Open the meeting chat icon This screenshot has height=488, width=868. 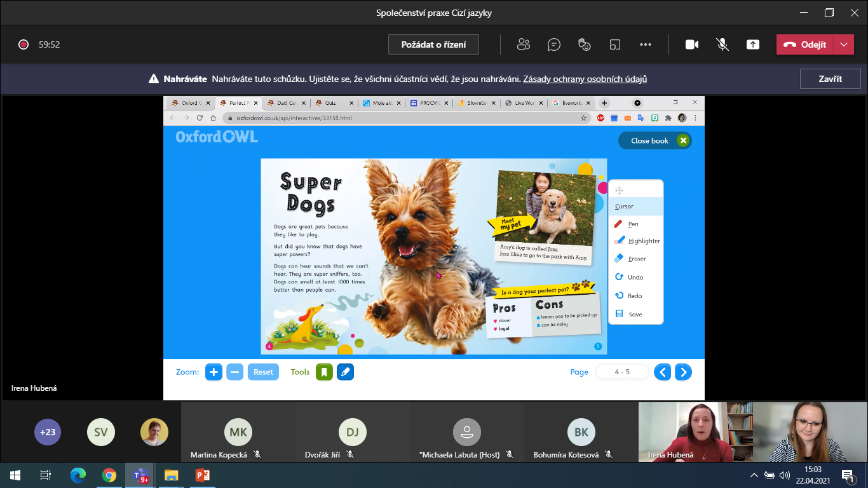tap(554, 44)
